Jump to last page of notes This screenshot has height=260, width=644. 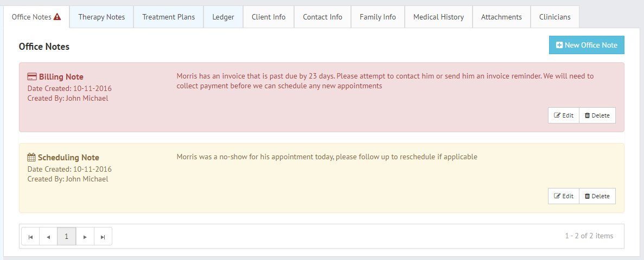103,236
